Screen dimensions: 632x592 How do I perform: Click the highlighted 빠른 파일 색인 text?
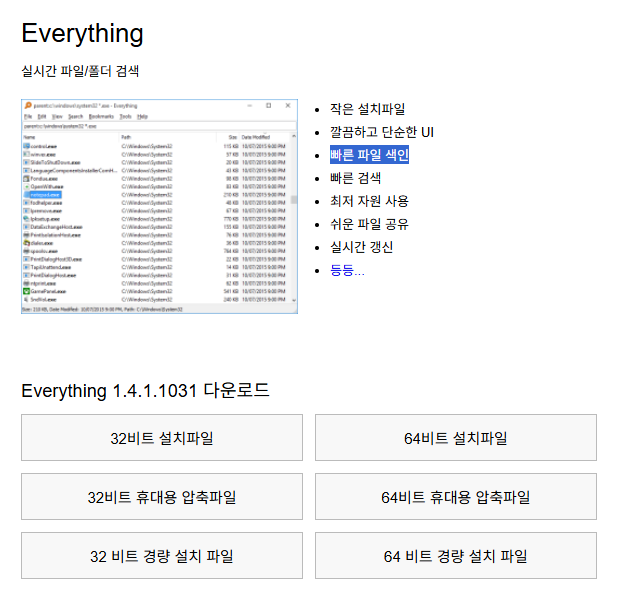click(369, 155)
